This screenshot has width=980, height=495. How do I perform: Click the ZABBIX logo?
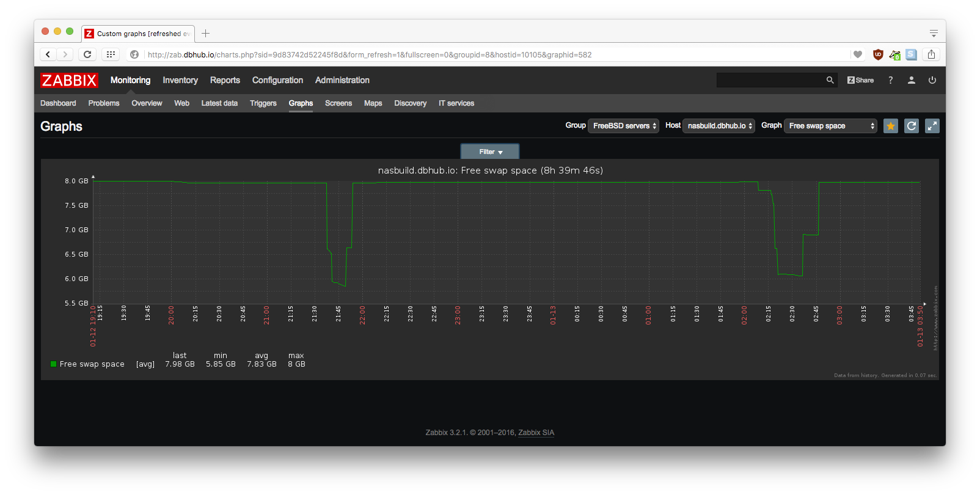click(69, 80)
